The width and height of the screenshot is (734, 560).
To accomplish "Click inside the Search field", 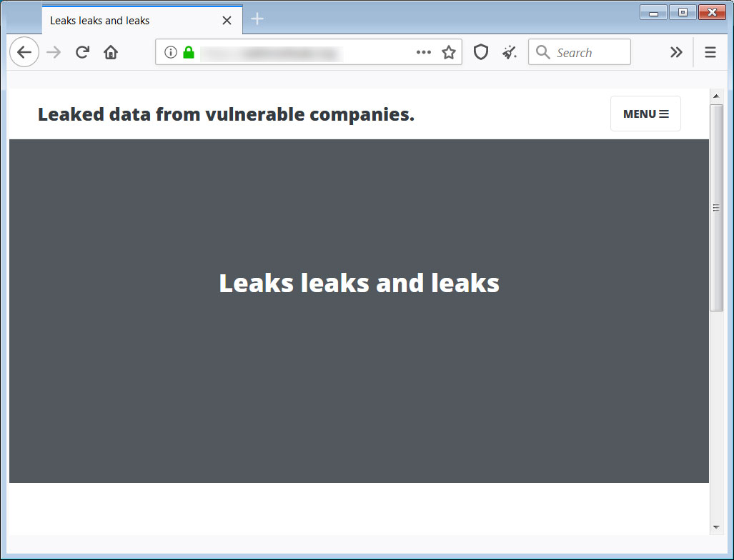I will [580, 52].
